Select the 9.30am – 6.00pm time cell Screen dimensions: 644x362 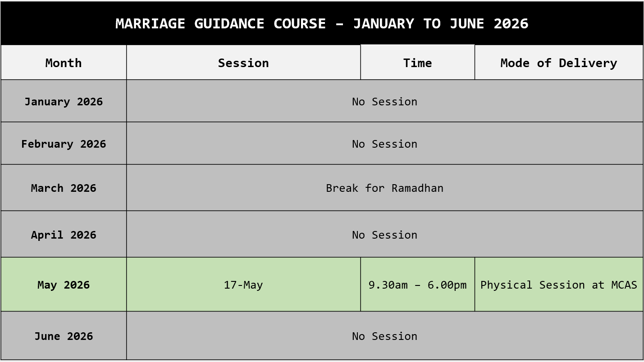417,285
